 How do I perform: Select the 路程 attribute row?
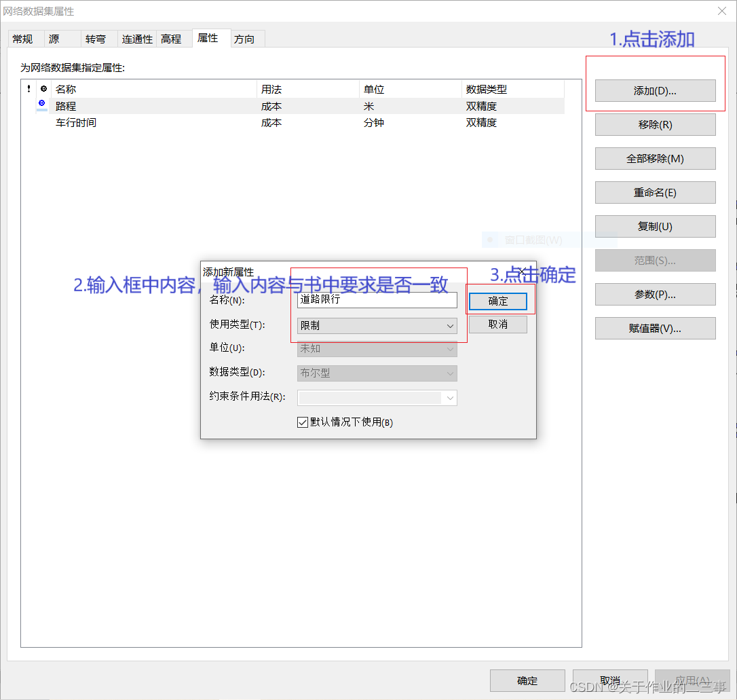[301, 106]
